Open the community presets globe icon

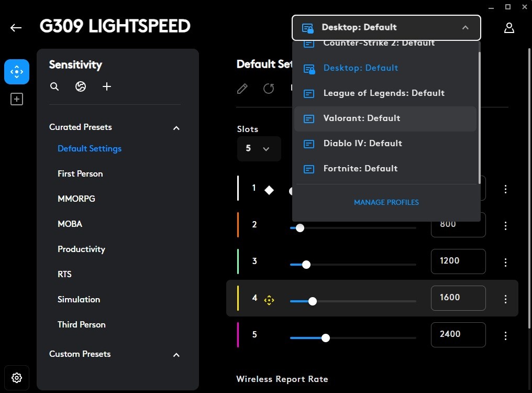tap(81, 86)
